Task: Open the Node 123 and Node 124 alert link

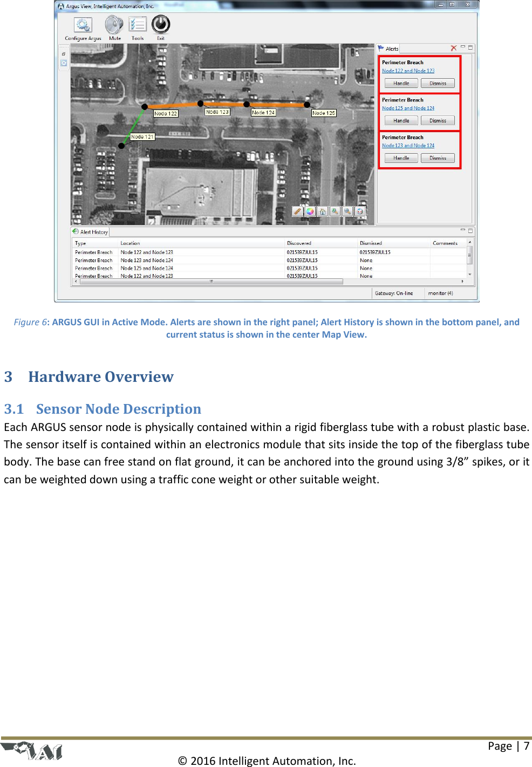Action: tap(408, 145)
